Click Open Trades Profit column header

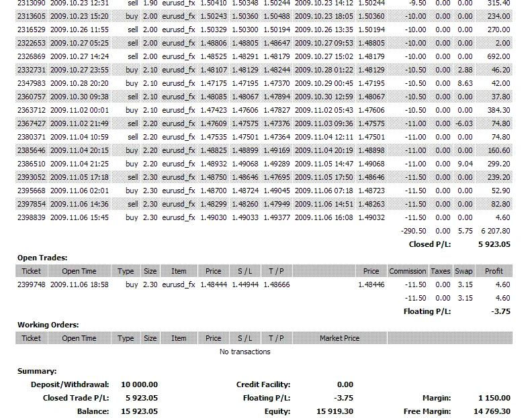tap(494, 271)
